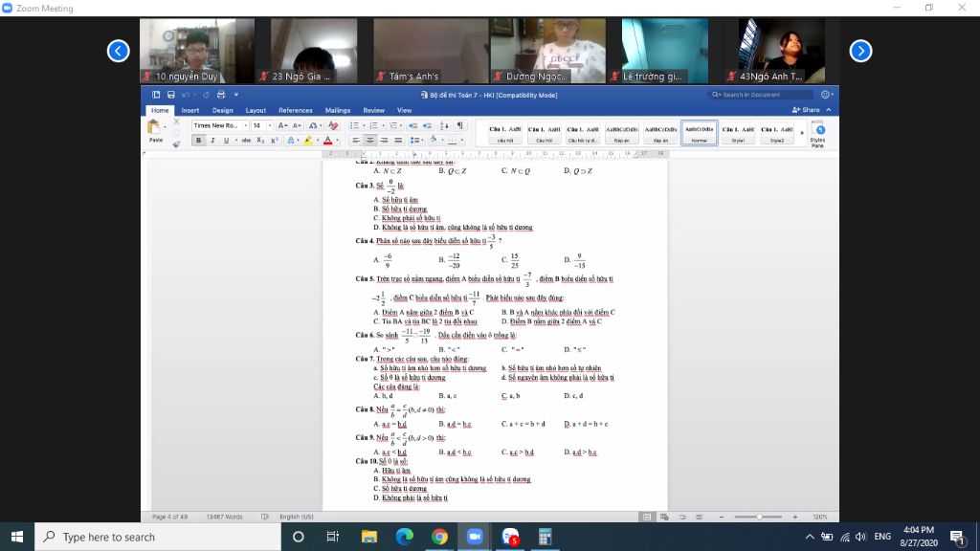Open the font name dropdown
This screenshot has height=551, width=980.
(x=245, y=125)
